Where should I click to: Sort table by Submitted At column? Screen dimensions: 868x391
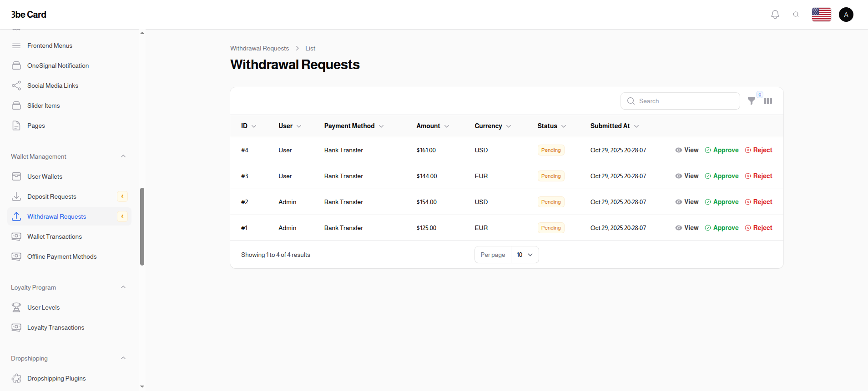(x=615, y=126)
